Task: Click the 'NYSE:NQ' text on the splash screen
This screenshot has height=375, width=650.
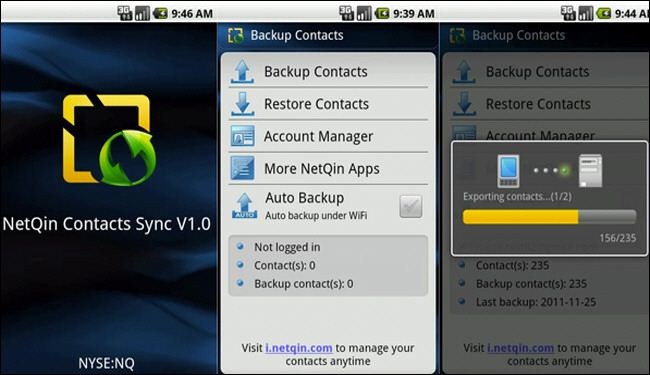Action: coord(106,363)
